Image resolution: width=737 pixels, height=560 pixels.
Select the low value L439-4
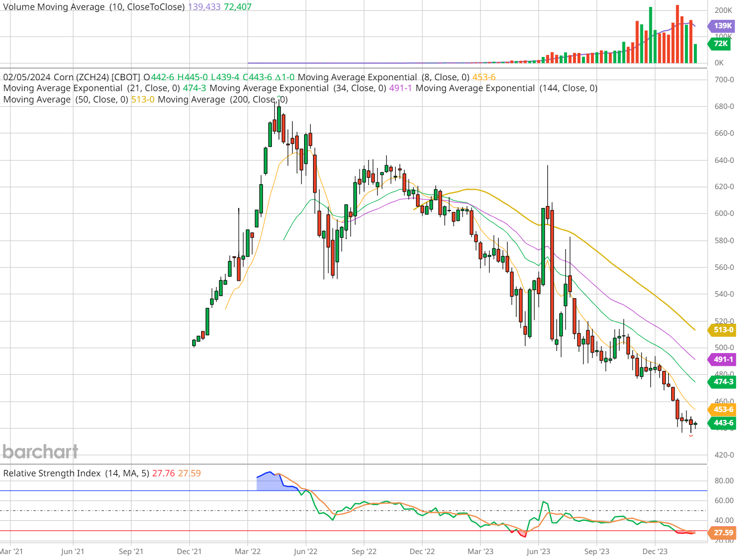point(225,77)
